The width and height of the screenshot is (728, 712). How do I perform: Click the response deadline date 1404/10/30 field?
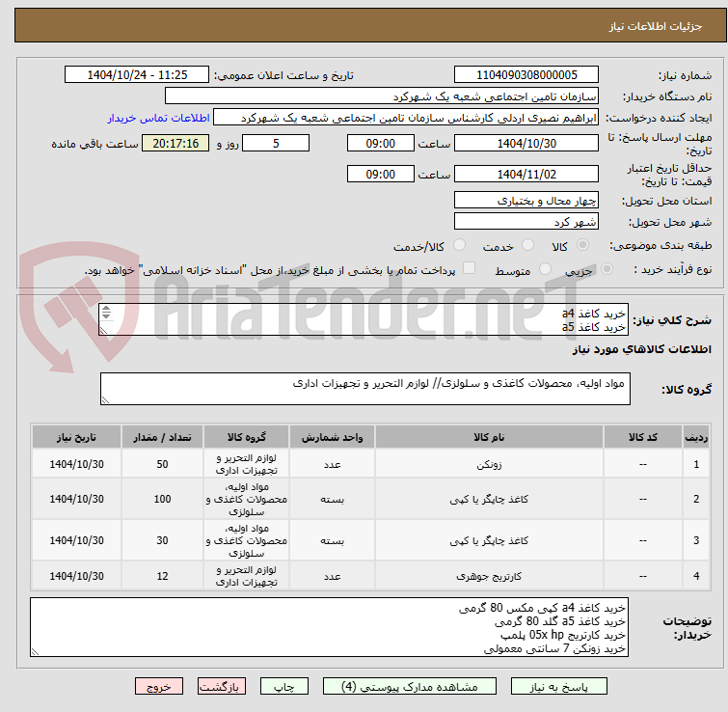click(x=526, y=143)
